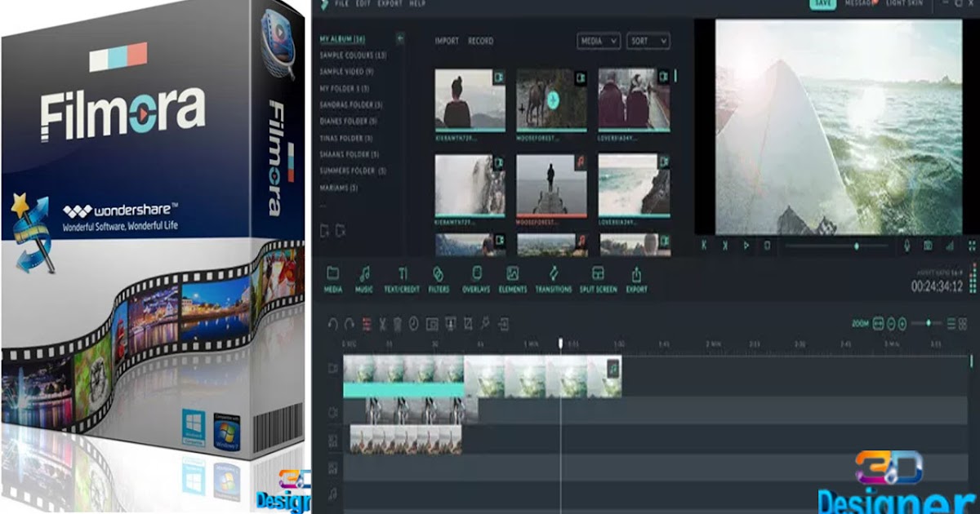The width and height of the screenshot is (980, 514).
Task: Collapse the album sidebar arrow
Action: [400, 38]
